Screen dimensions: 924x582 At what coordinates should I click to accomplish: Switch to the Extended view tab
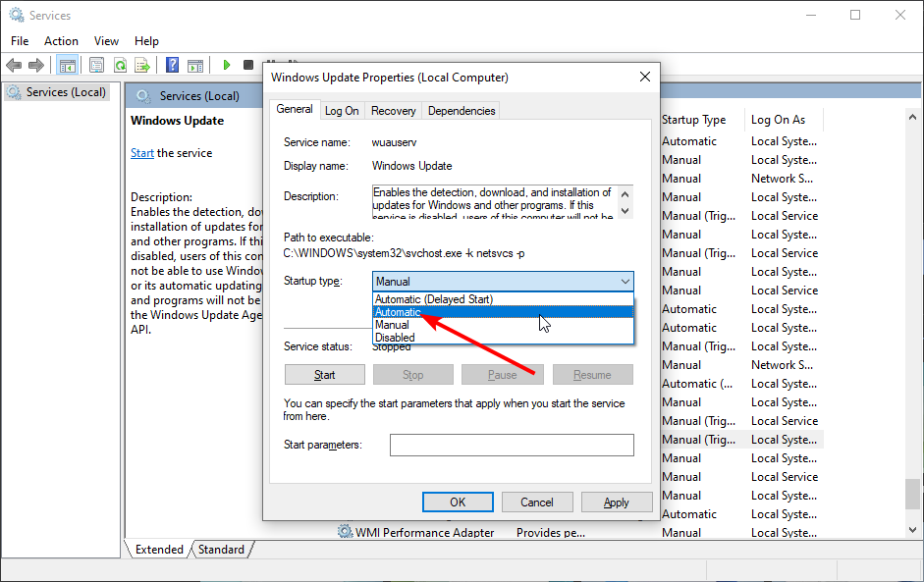coord(159,549)
